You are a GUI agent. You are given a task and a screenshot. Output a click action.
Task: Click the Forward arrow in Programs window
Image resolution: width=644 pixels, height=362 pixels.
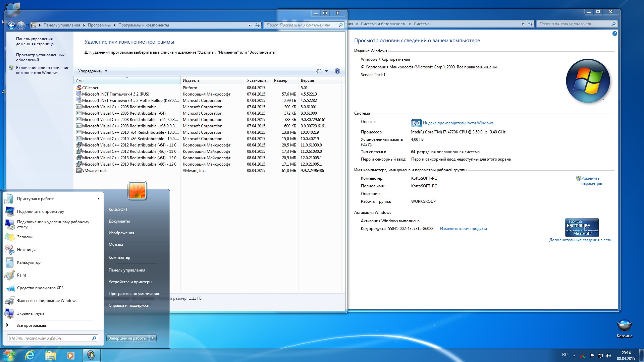click(21, 25)
